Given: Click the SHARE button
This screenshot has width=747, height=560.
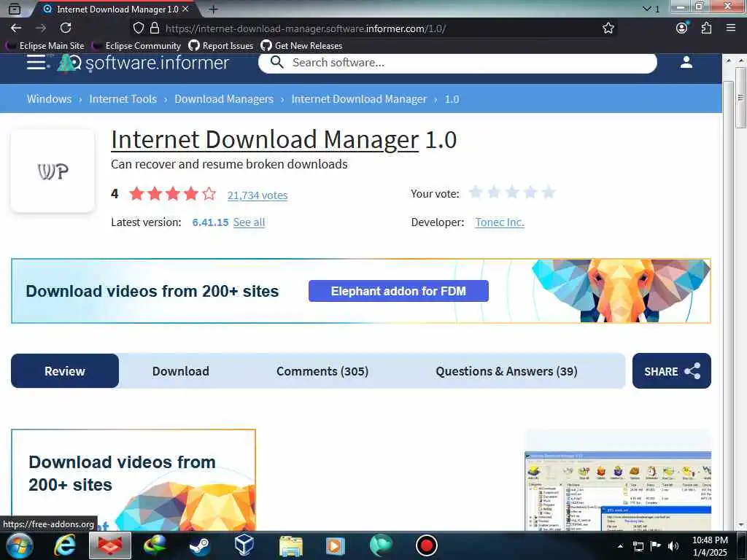Looking at the screenshot, I should tap(672, 371).
